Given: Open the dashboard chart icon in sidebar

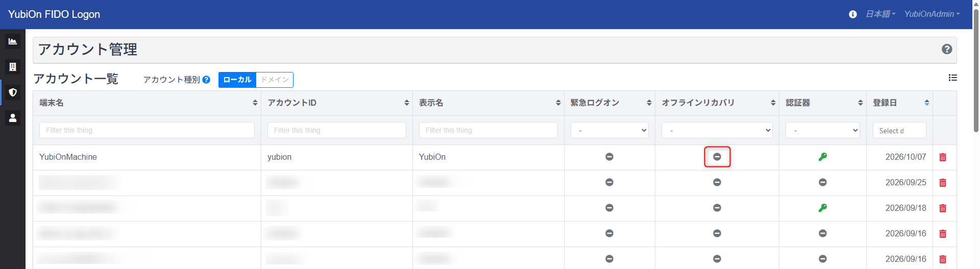Looking at the screenshot, I should coord(13,41).
